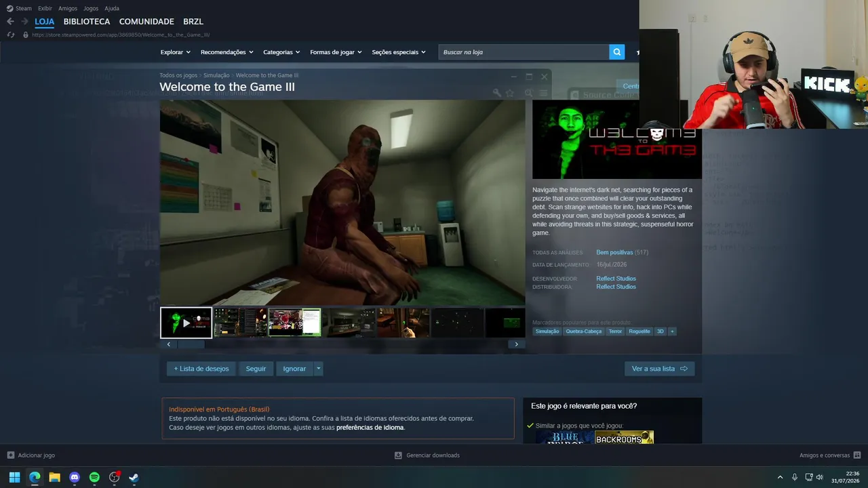This screenshot has height=488, width=868.
Task: Select the Roguelite tag
Action: coord(639,331)
